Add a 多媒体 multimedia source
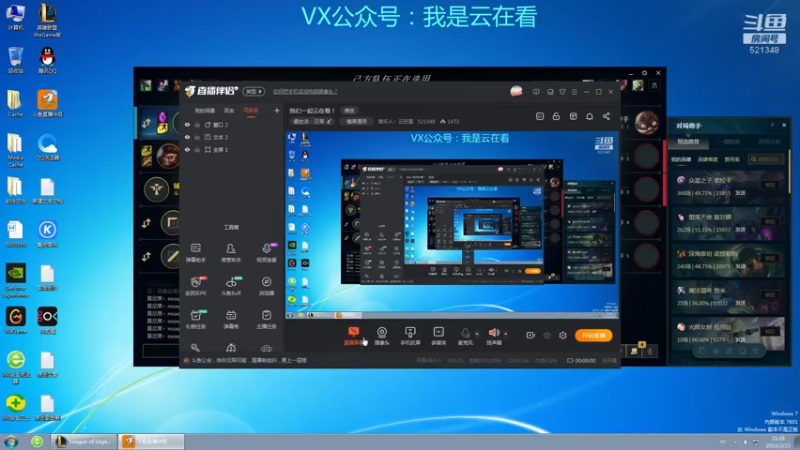800x450 pixels. [439, 336]
